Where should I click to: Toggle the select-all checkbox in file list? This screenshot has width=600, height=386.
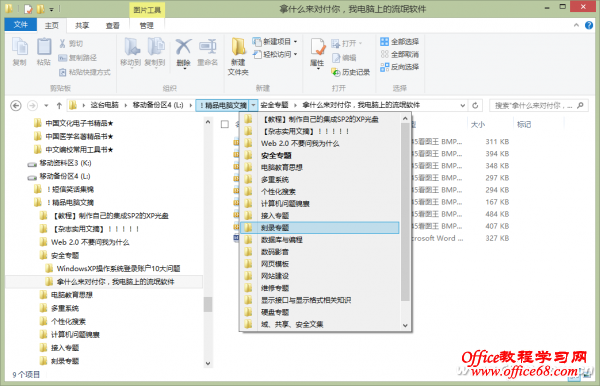tap(225, 124)
